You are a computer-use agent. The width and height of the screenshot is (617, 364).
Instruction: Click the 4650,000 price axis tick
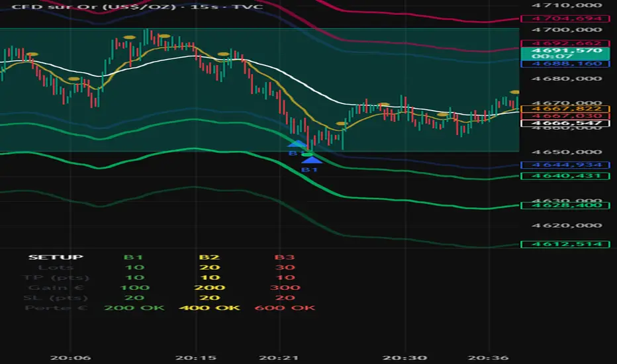pyautogui.click(x=567, y=152)
